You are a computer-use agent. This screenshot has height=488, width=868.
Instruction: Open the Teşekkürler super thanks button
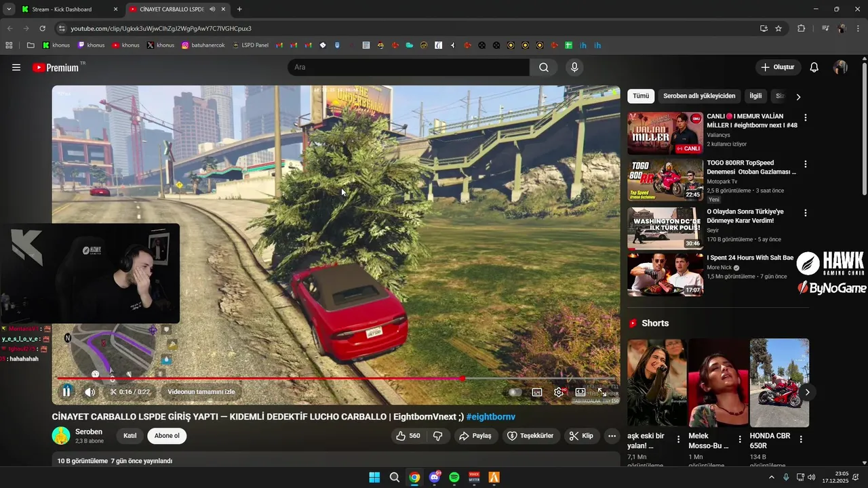coord(531,436)
